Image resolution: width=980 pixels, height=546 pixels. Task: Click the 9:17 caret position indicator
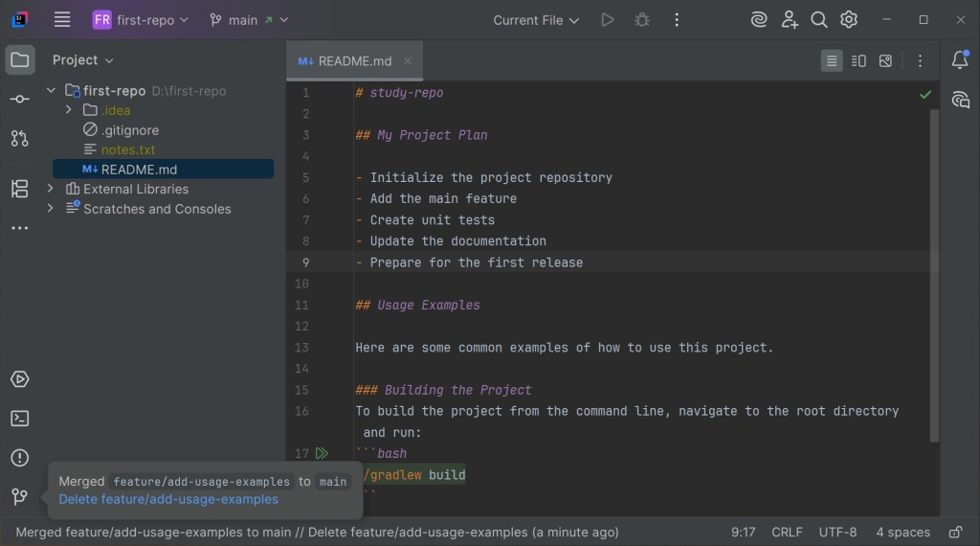(743, 533)
